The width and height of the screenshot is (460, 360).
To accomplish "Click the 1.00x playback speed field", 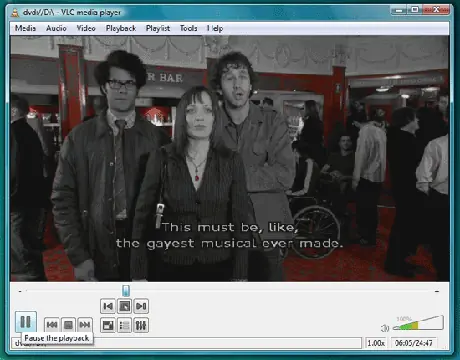I will [x=376, y=343].
